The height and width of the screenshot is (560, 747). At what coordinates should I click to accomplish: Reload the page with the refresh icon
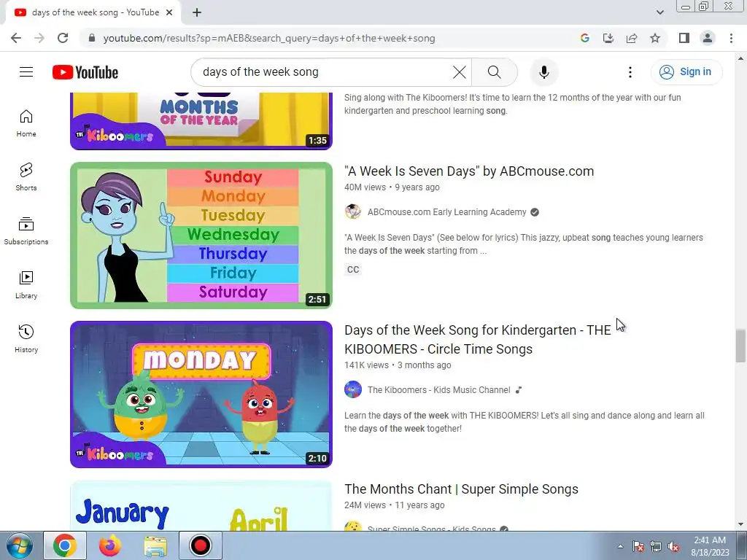(x=63, y=38)
